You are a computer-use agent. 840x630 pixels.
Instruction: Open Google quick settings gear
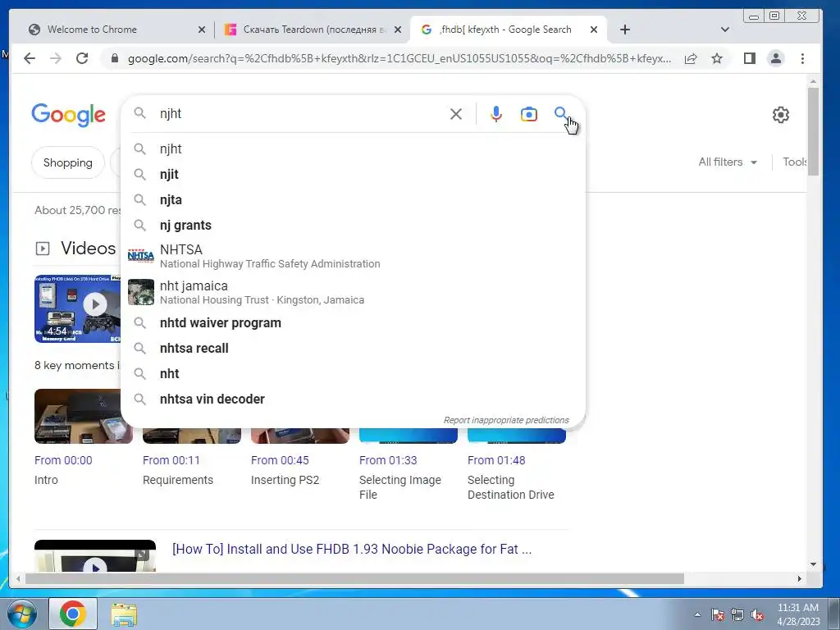pos(781,114)
